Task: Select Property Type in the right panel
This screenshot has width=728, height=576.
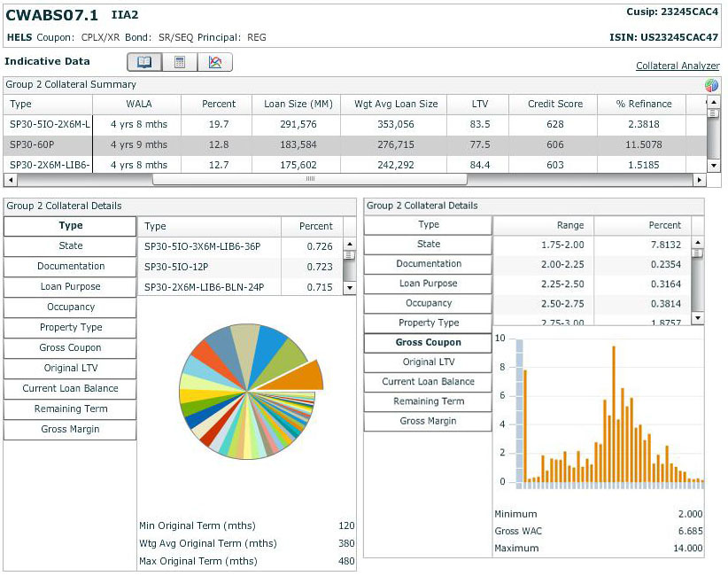Action: point(427,323)
